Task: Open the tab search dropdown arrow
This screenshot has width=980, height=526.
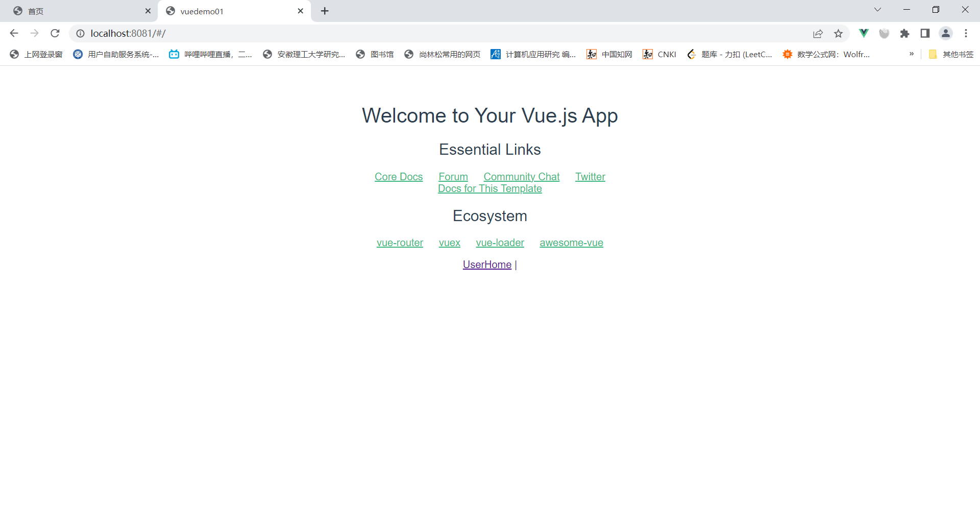Action: (x=877, y=10)
